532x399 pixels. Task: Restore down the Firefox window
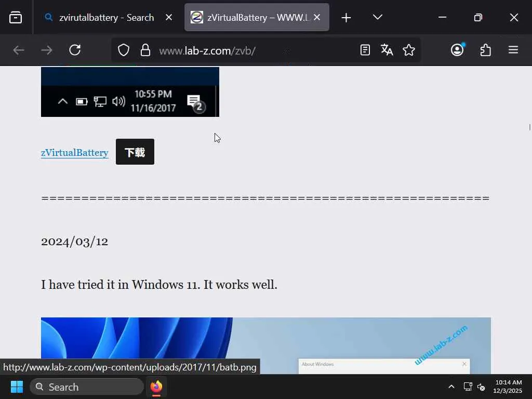click(x=478, y=17)
